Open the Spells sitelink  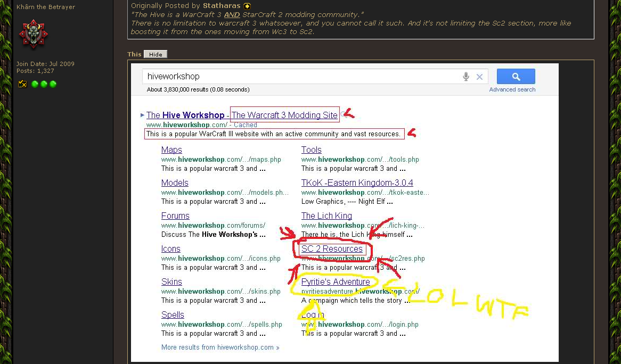point(173,315)
